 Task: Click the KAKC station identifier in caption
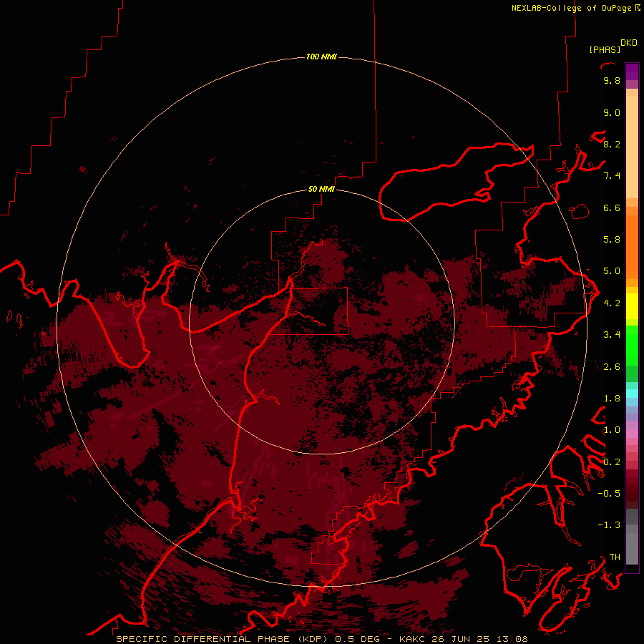pyautogui.click(x=413, y=639)
